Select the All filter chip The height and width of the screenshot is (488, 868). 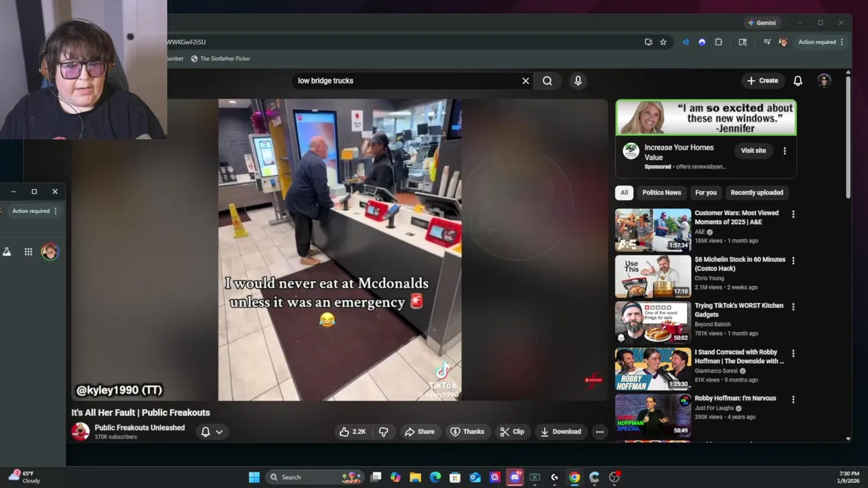tap(625, 192)
